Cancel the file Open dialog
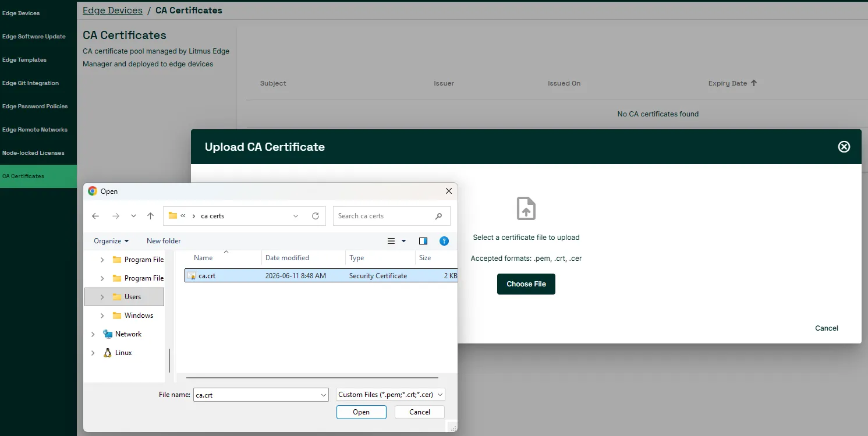Viewport: 868px width, 436px height. (420, 412)
